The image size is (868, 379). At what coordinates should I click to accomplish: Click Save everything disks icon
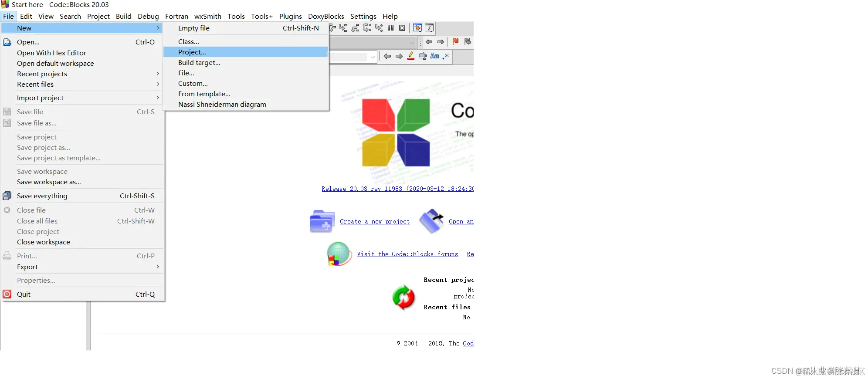[x=7, y=196]
